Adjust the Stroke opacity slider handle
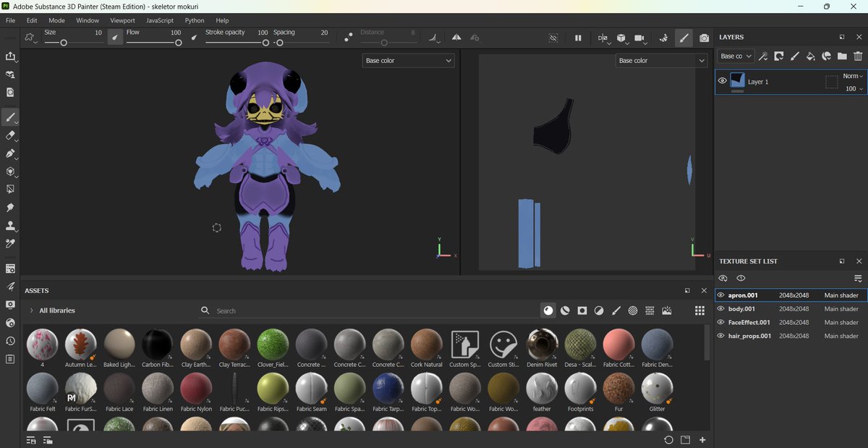The width and height of the screenshot is (868, 448). [x=265, y=43]
